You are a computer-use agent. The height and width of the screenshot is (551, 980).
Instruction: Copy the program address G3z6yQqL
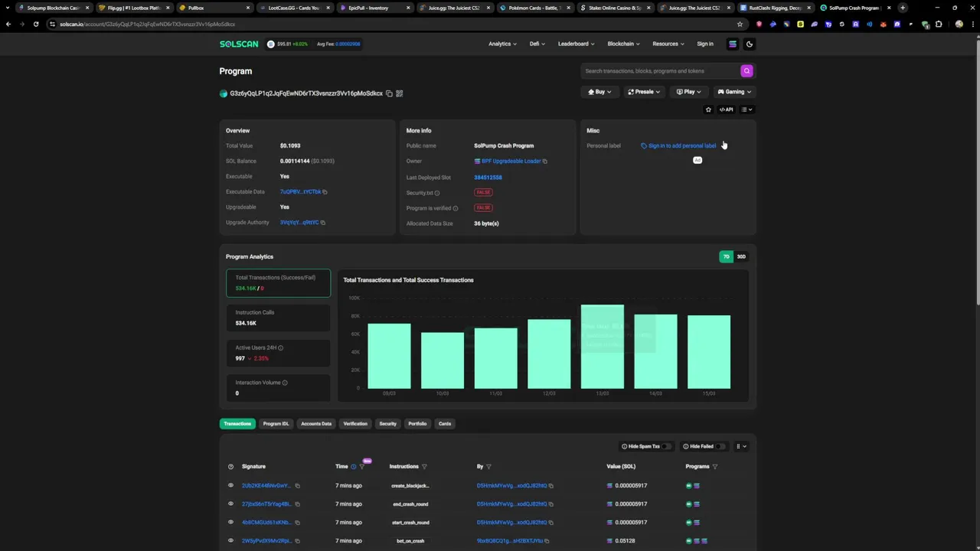click(389, 93)
